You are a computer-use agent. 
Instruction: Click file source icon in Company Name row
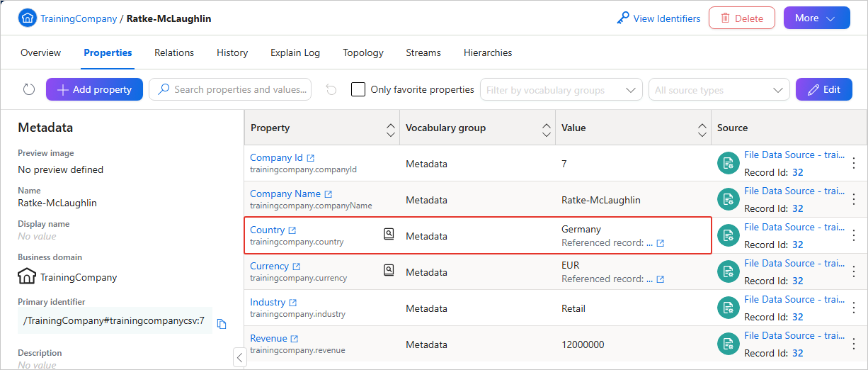tap(728, 200)
